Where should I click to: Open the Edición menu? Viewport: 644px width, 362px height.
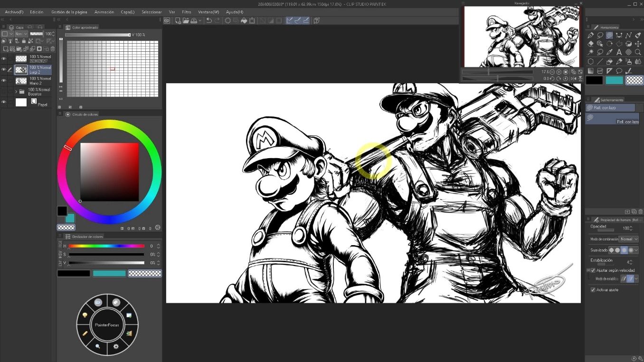(37, 12)
